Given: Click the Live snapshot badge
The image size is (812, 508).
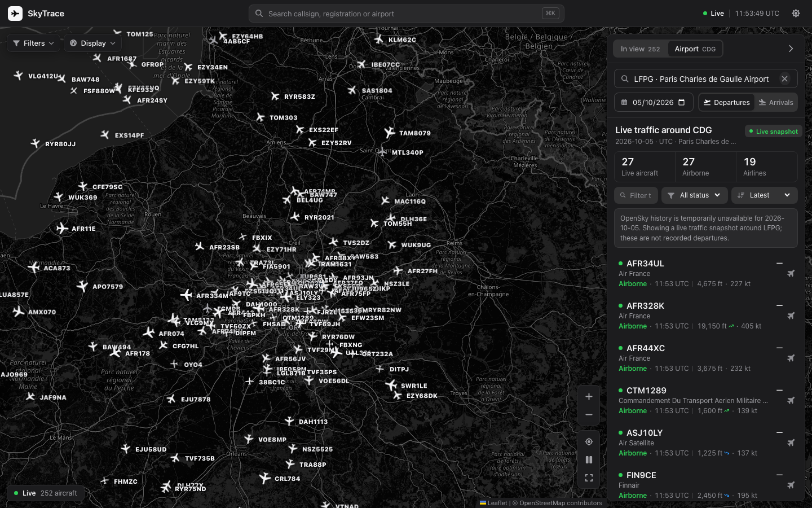Looking at the screenshot, I should pos(774,132).
